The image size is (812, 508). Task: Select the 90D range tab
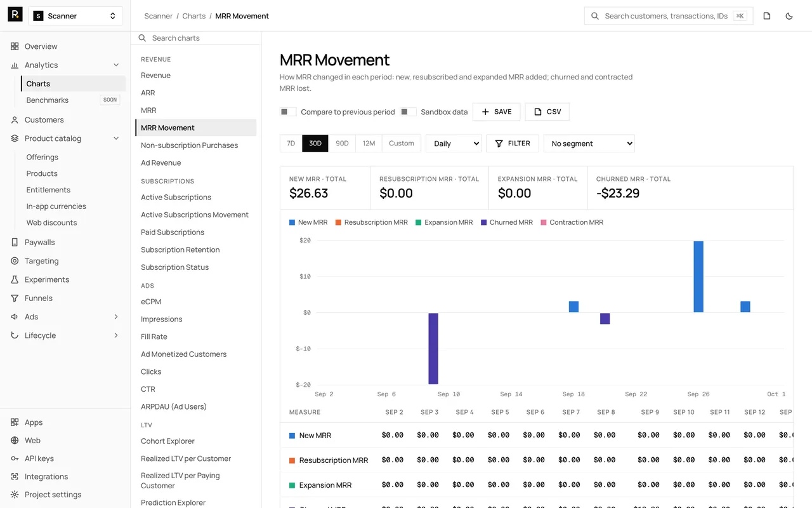tap(342, 144)
